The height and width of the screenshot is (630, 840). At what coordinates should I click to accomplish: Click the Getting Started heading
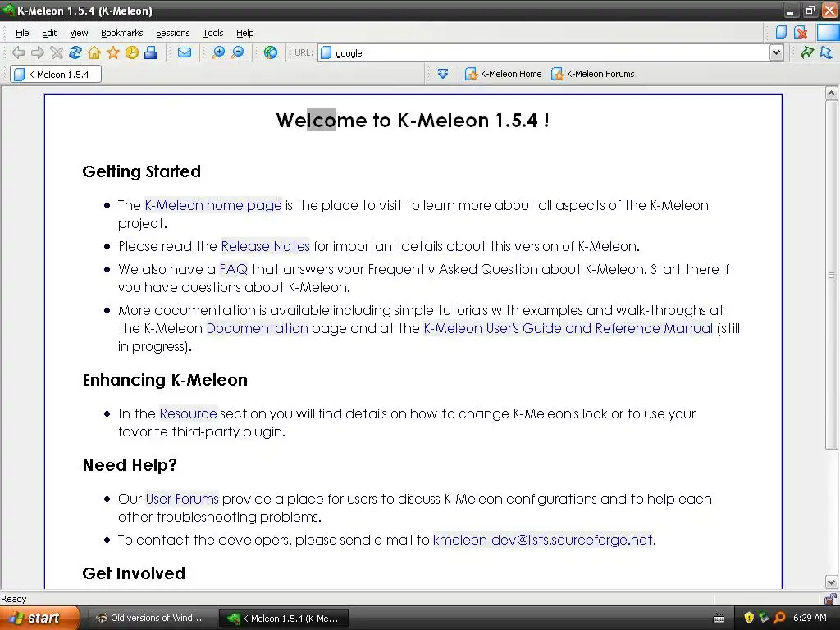pyautogui.click(x=141, y=171)
